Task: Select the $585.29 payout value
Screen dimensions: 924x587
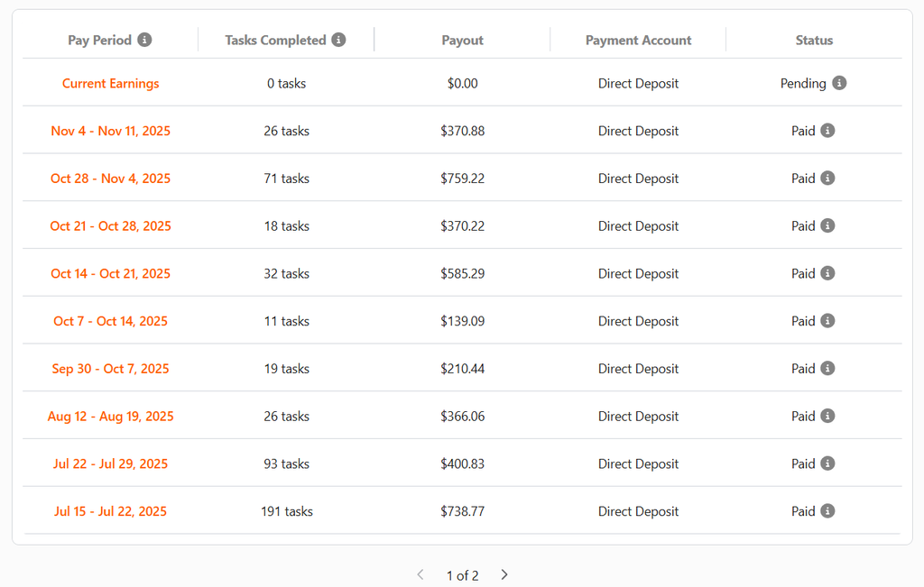Action: (x=463, y=274)
